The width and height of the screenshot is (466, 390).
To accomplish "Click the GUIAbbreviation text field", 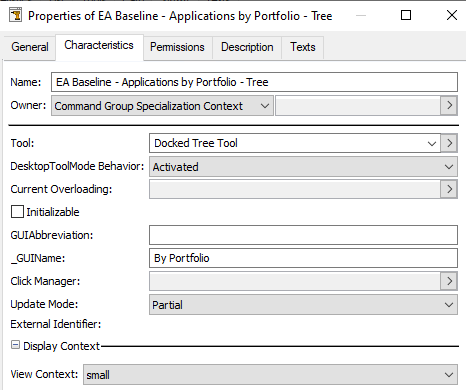I will [x=303, y=235].
